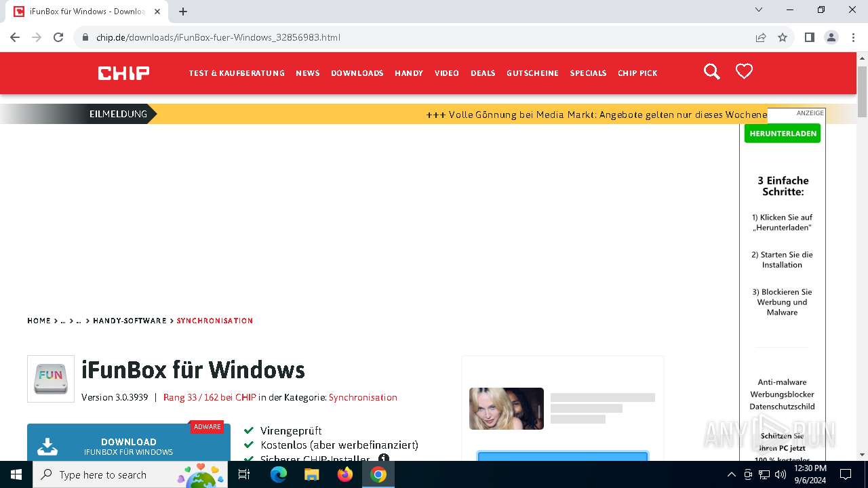Click the scrollbar up arrow
Screen dimensions: 868x488
tap(862, 58)
